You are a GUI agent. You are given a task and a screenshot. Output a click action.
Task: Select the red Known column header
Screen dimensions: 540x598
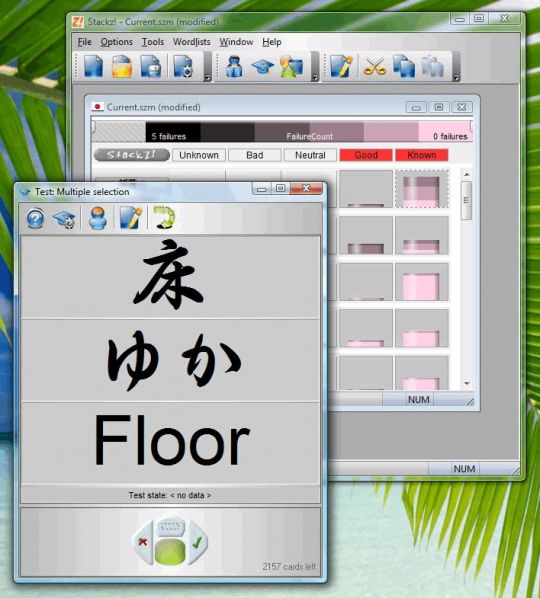(422, 155)
